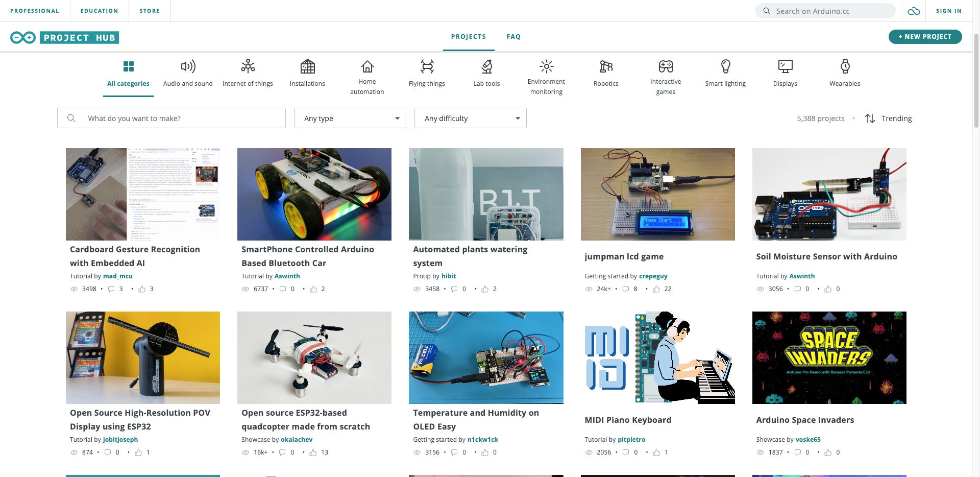Open the Internet of things category icon
This screenshot has width=980, height=477.
point(248,66)
